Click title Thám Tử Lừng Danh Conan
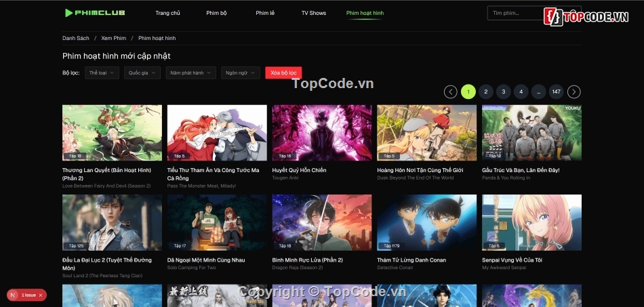 411,260
